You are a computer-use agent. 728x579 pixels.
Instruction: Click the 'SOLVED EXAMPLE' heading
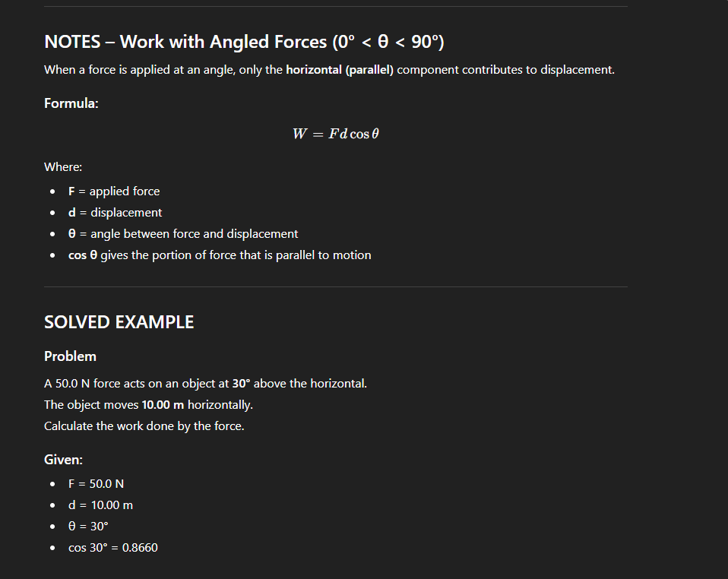coord(119,322)
